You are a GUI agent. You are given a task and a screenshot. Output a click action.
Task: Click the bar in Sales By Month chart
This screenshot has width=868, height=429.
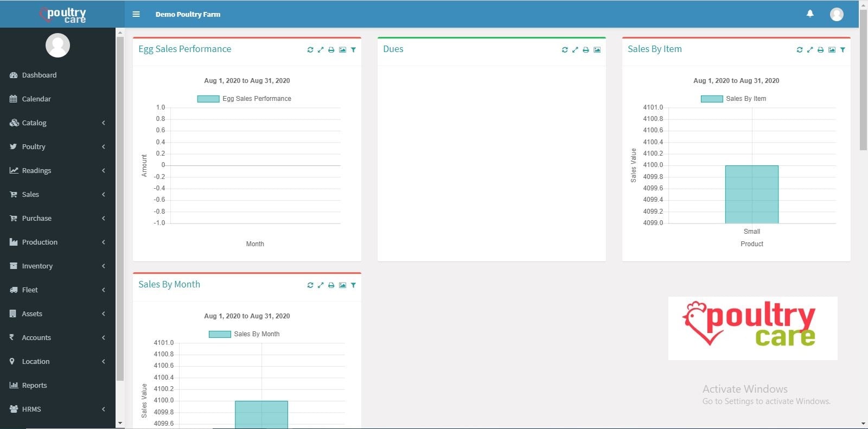point(261,414)
